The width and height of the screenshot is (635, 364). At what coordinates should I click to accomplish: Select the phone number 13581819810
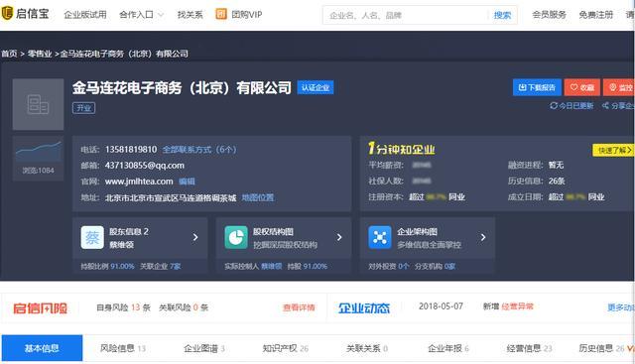pos(131,150)
